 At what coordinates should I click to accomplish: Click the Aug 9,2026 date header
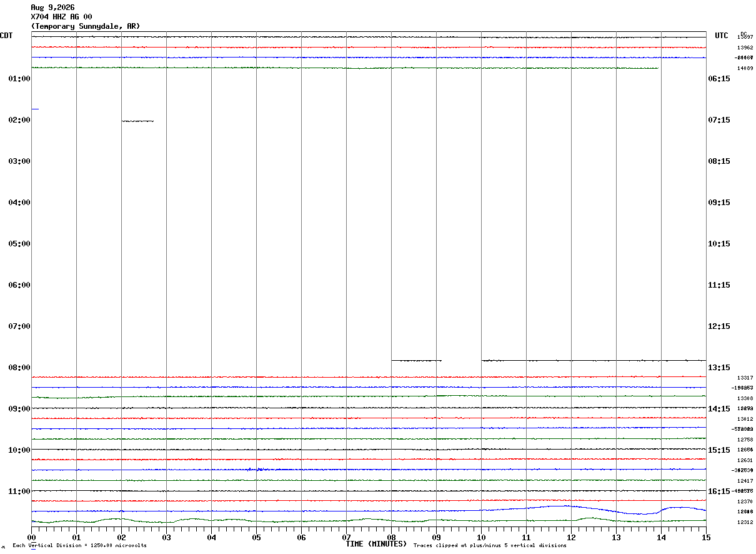point(52,8)
